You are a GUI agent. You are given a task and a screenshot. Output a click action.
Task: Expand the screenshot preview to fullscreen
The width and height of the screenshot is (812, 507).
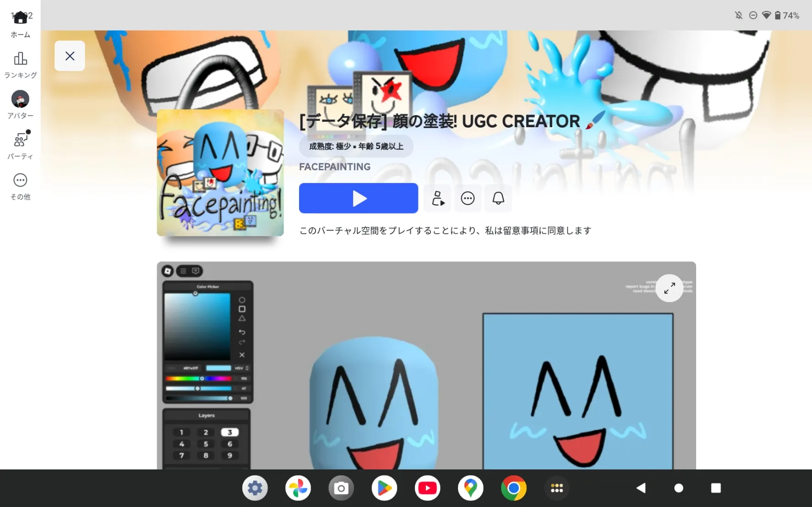pos(669,288)
